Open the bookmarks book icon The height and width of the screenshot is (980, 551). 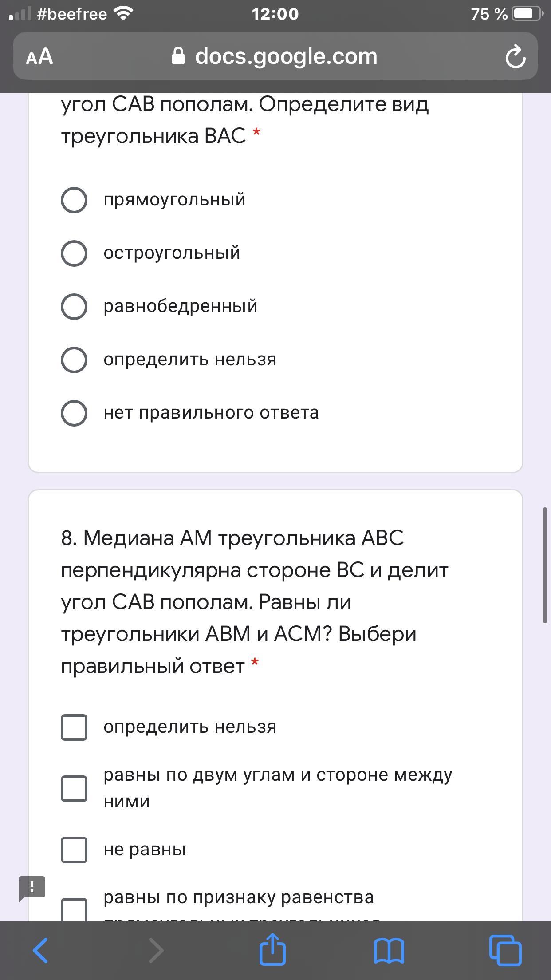point(389,951)
